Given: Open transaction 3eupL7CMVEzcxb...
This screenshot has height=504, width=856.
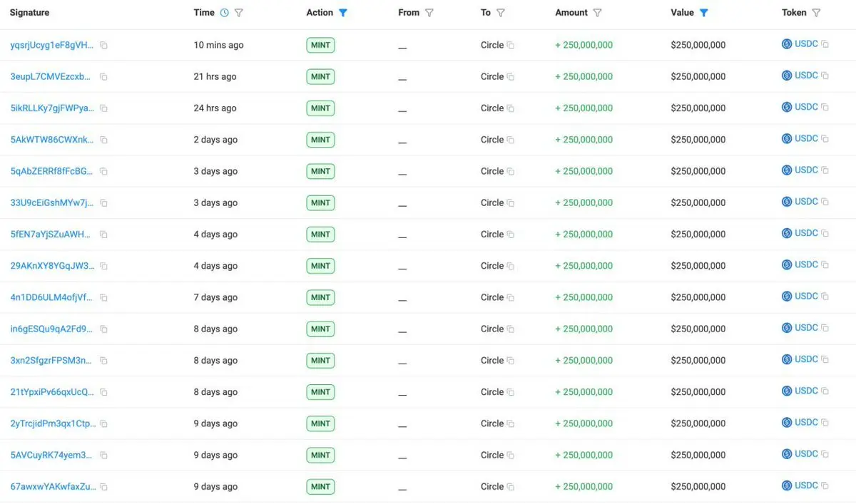Looking at the screenshot, I should [x=51, y=76].
